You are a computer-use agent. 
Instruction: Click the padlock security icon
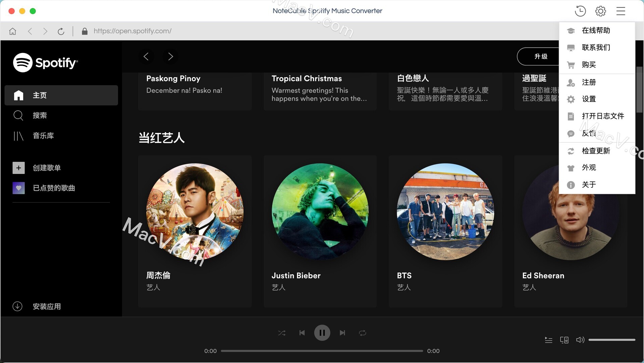(85, 31)
